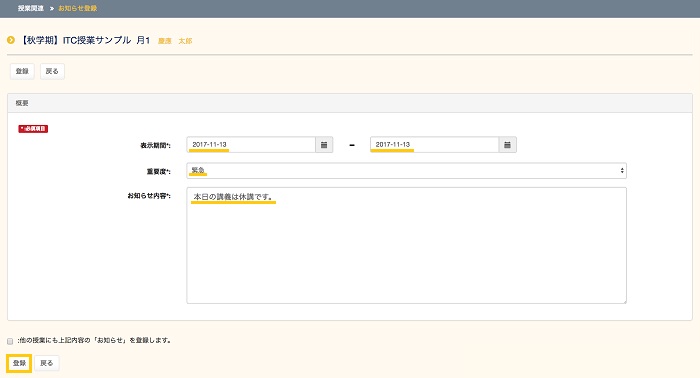Viewport: 700px width, 378px height.
Task: Click the 他の授業にも上記内容の「お知らせ」を登録します label text
Action: click(x=95, y=340)
